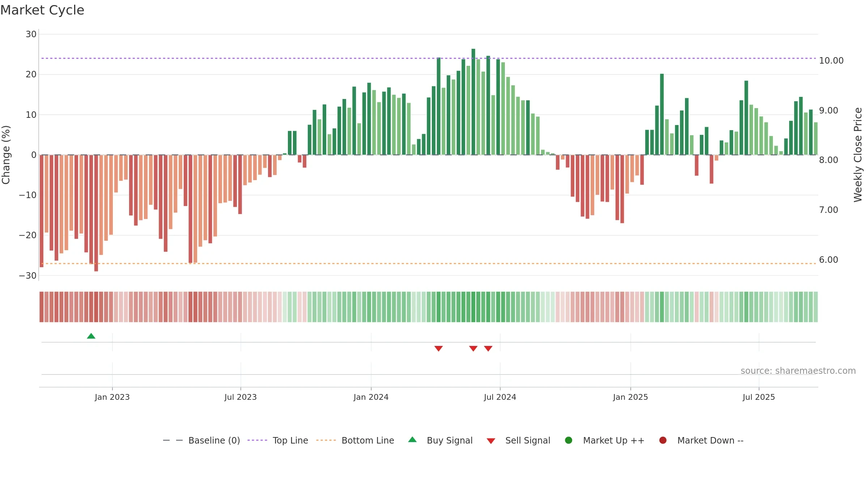
Task: Click the gray dashed baseline sample in the legend
Action: pos(173,440)
